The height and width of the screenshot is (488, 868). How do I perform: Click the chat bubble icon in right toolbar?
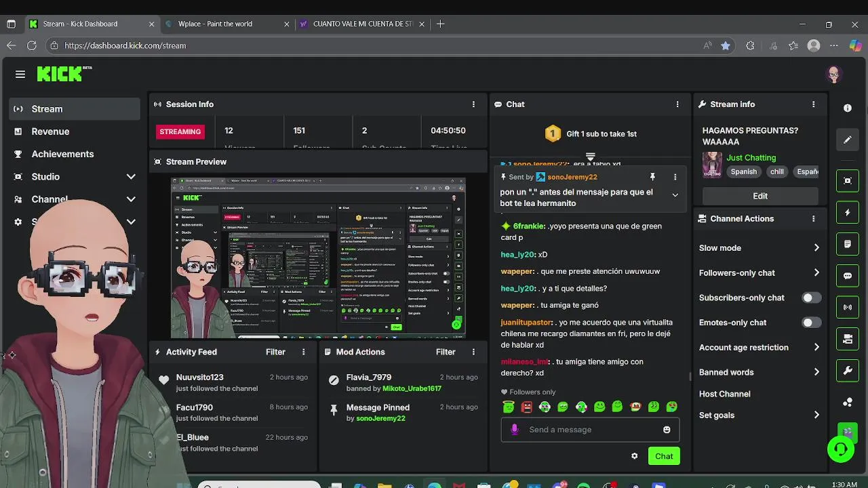click(848, 276)
